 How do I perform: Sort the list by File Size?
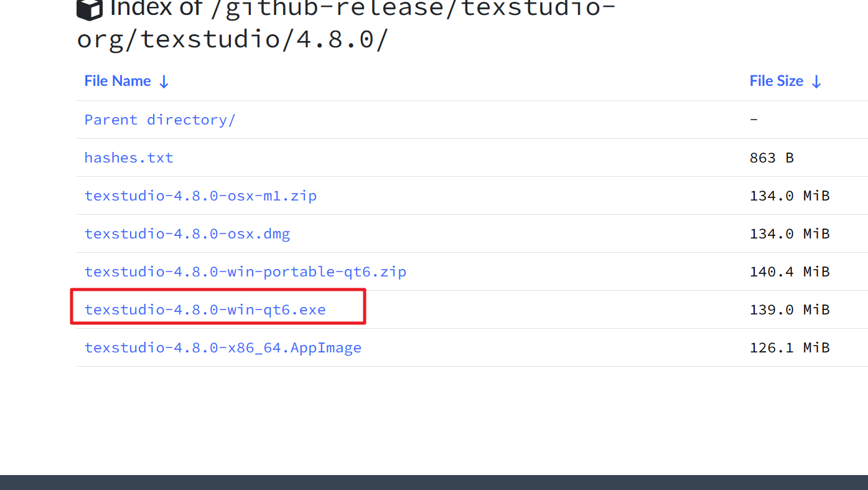[785, 81]
